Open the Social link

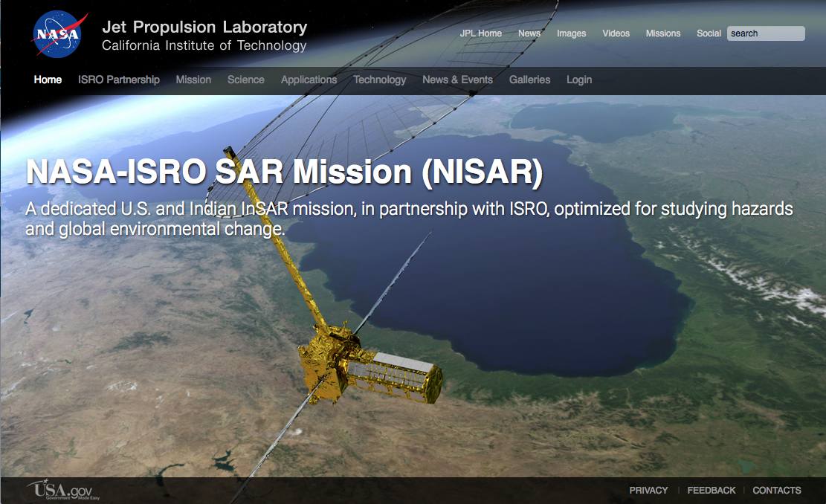coord(709,33)
